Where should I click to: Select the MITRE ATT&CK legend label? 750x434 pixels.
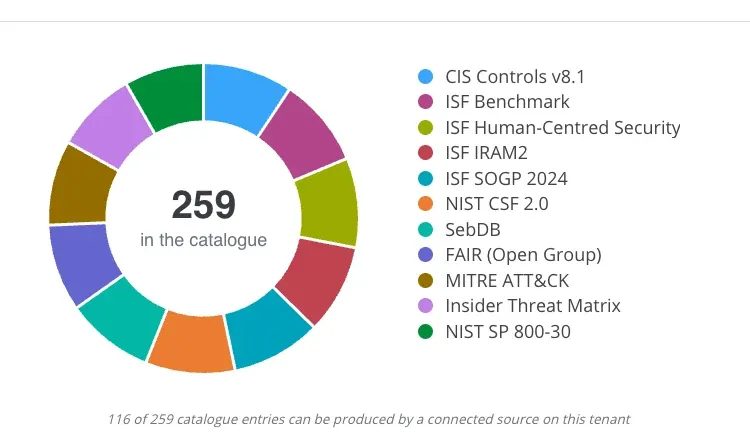(507, 281)
